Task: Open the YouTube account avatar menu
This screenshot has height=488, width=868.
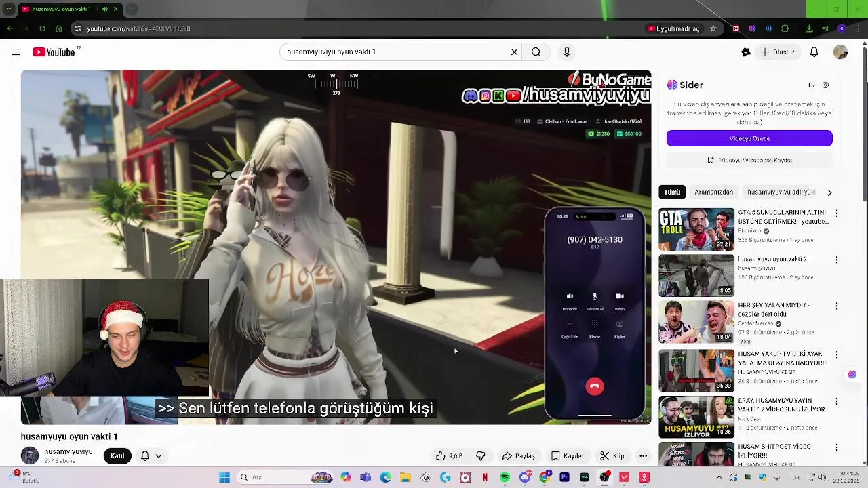Action: coord(840,52)
